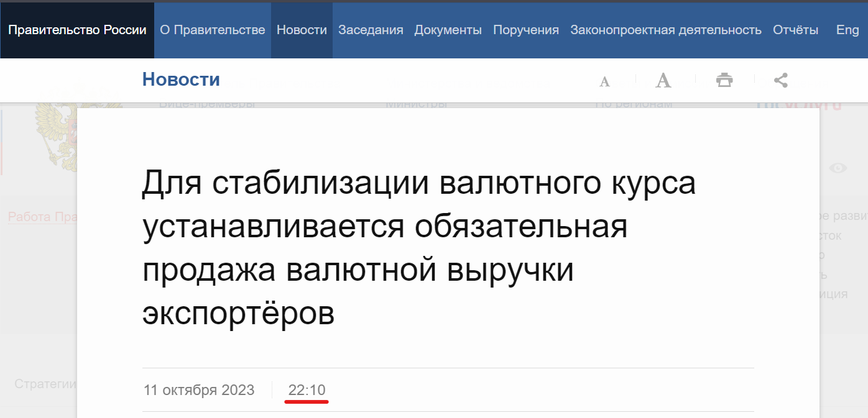
Task: Switch site language to Eng
Action: point(847,30)
